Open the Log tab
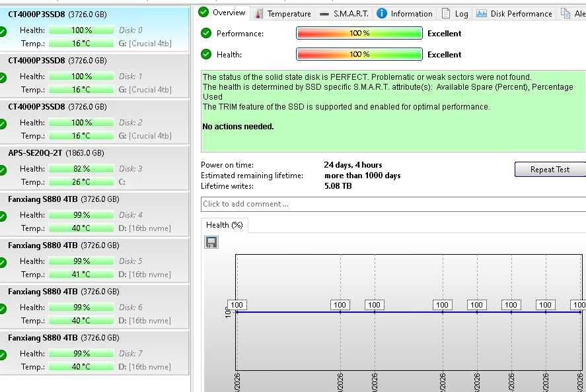The height and width of the screenshot is (392, 586). pyautogui.click(x=455, y=14)
